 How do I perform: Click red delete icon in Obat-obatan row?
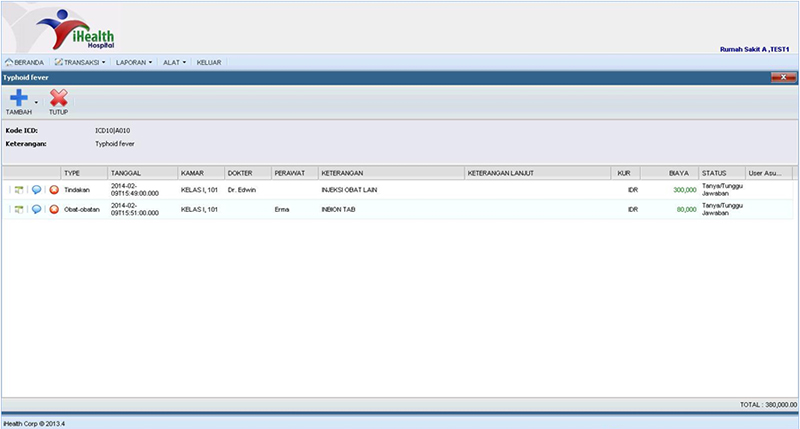pos(53,209)
